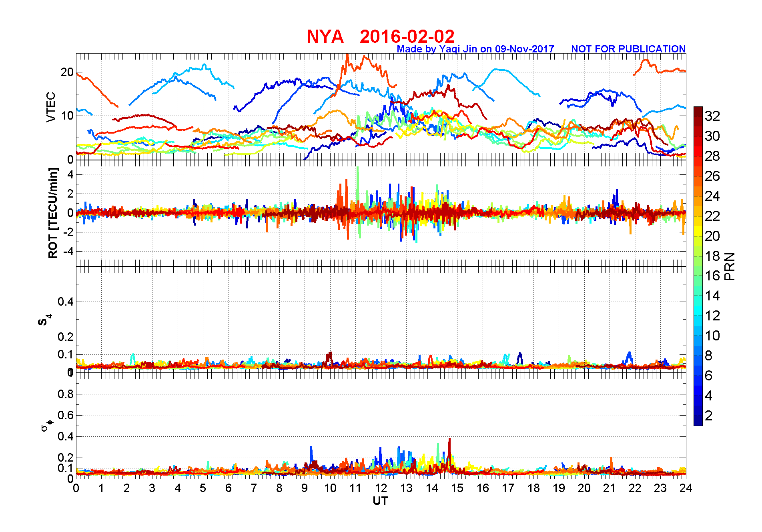Click the ROT y-axis tick -4
Viewport: 762px width, 532px height.
(68, 251)
